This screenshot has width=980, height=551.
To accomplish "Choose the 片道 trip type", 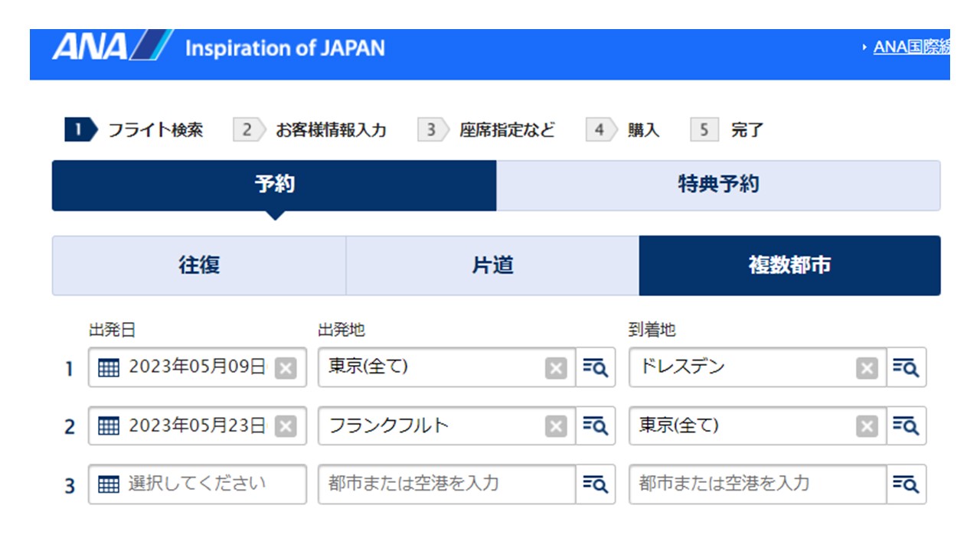I will point(492,266).
